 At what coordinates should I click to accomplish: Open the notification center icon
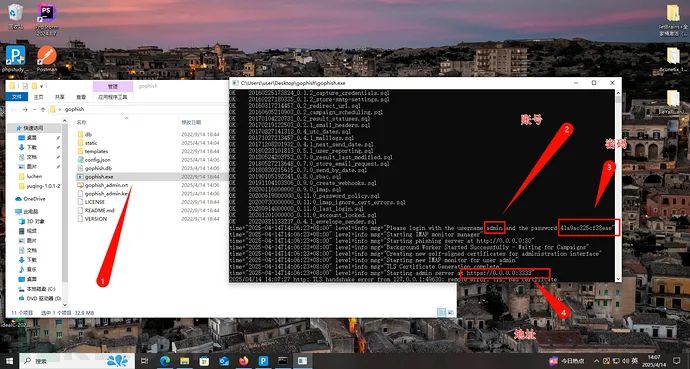(677, 361)
